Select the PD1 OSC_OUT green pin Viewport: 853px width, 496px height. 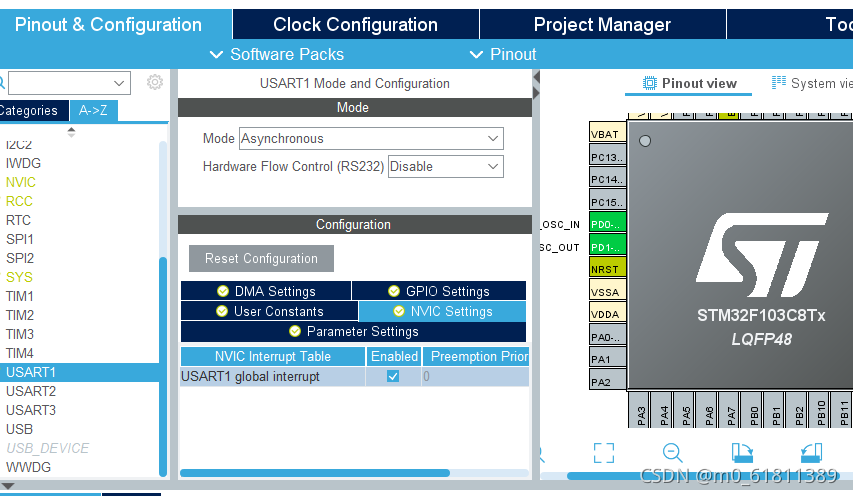tap(607, 246)
